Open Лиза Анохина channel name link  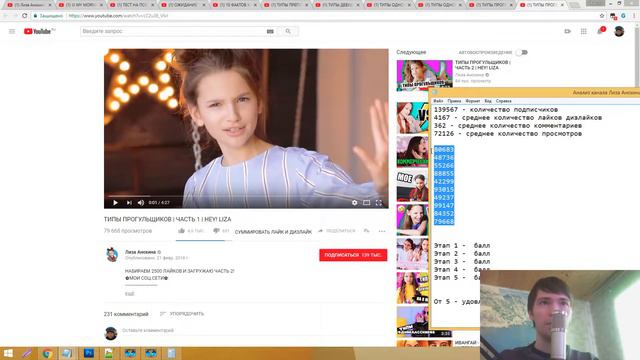140,252
